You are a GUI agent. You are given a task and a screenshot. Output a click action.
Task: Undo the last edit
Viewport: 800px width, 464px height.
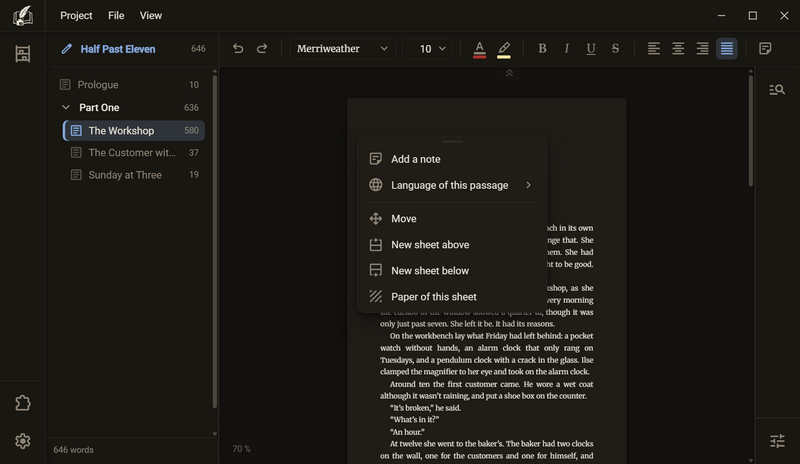click(x=238, y=48)
